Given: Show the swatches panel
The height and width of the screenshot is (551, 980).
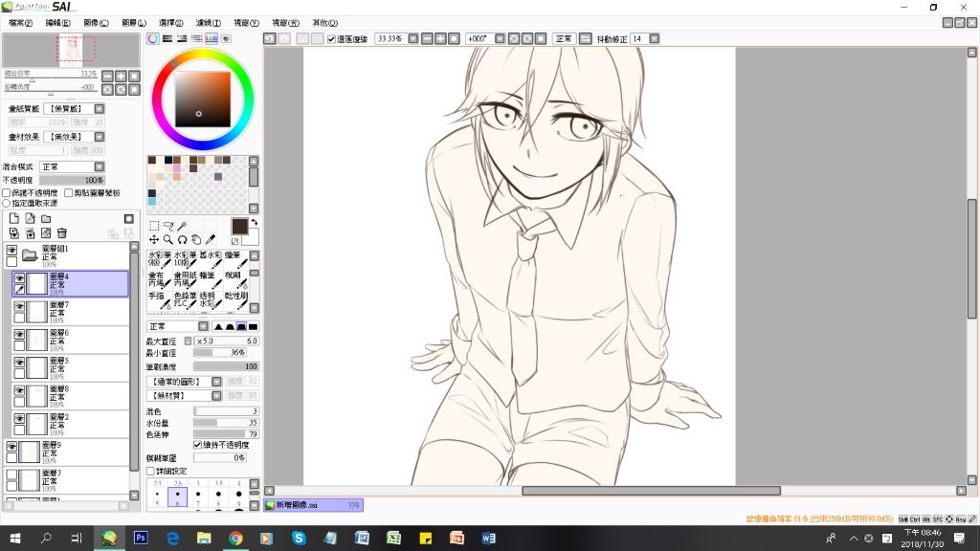Looking at the screenshot, I should coord(212,38).
